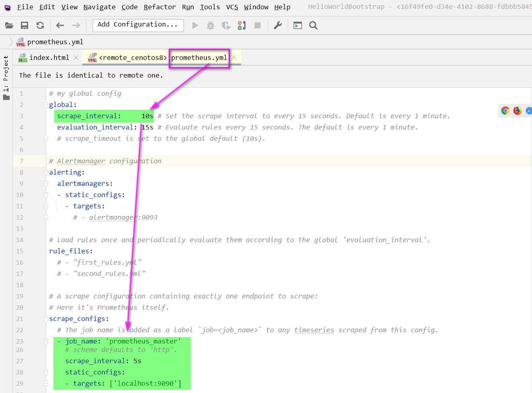Click the Open folder toolbar icon
The height and width of the screenshot is (393, 532).
[9, 25]
